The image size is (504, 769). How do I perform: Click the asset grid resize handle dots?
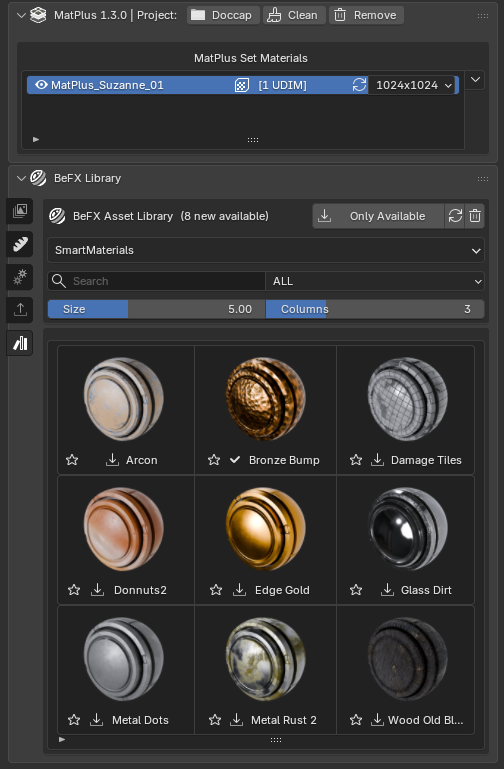click(x=276, y=740)
